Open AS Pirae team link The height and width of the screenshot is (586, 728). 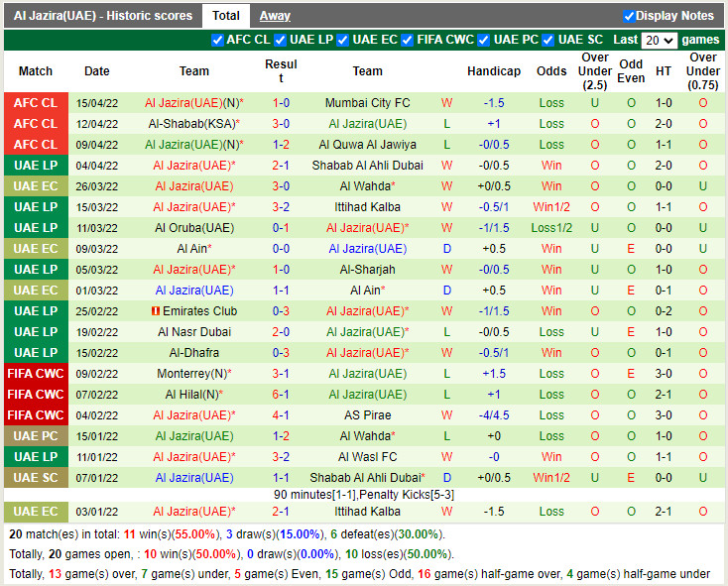(x=367, y=415)
